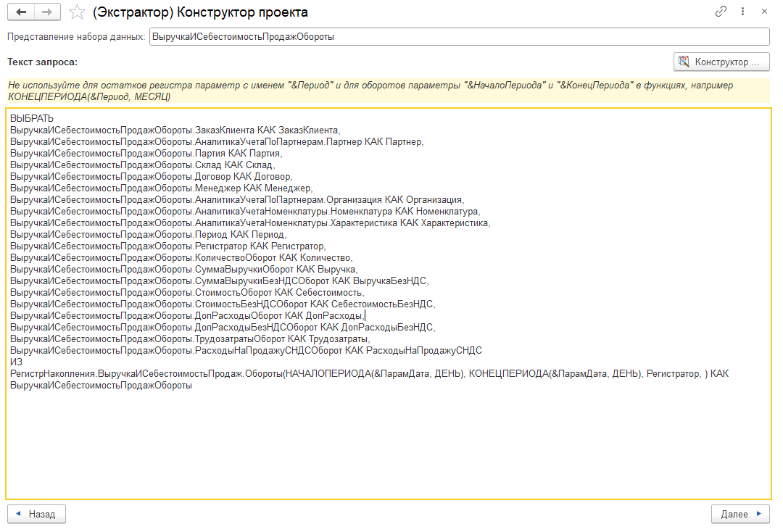Click the line ending КАК Договор

click(152, 177)
